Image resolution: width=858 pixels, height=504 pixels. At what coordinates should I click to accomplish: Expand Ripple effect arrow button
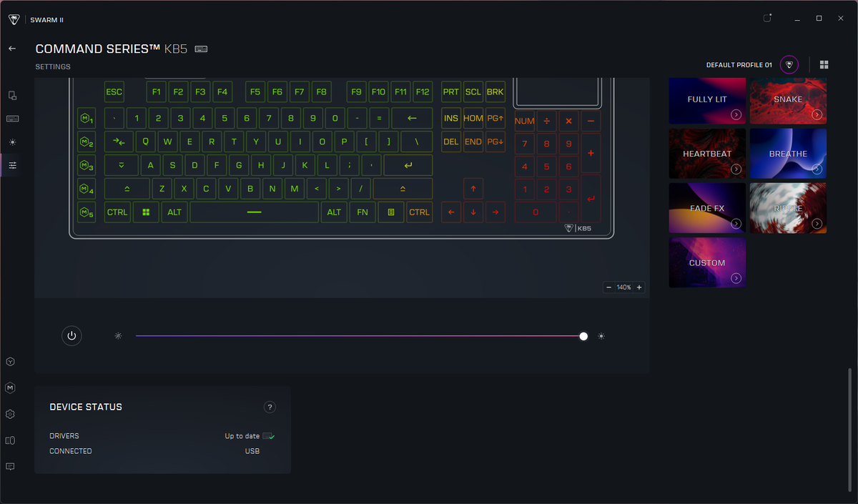pos(817,224)
